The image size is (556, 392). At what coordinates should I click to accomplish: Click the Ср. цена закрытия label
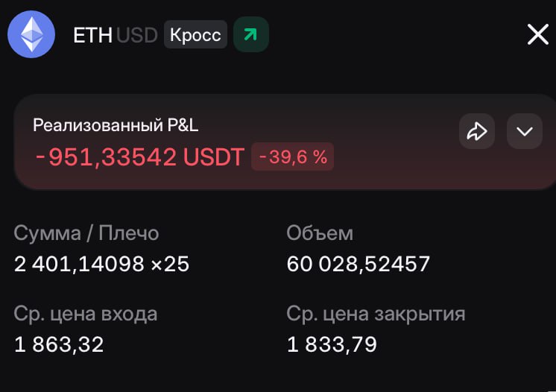pyautogui.click(x=376, y=314)
